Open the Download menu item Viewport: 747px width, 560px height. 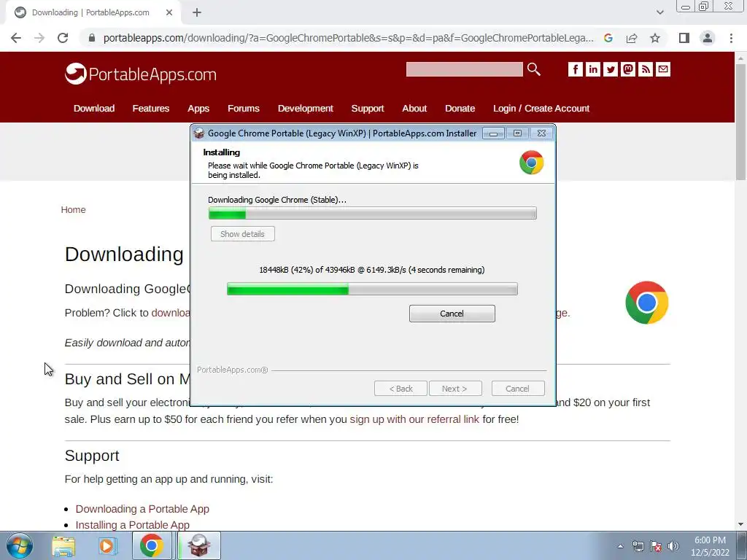94,109
